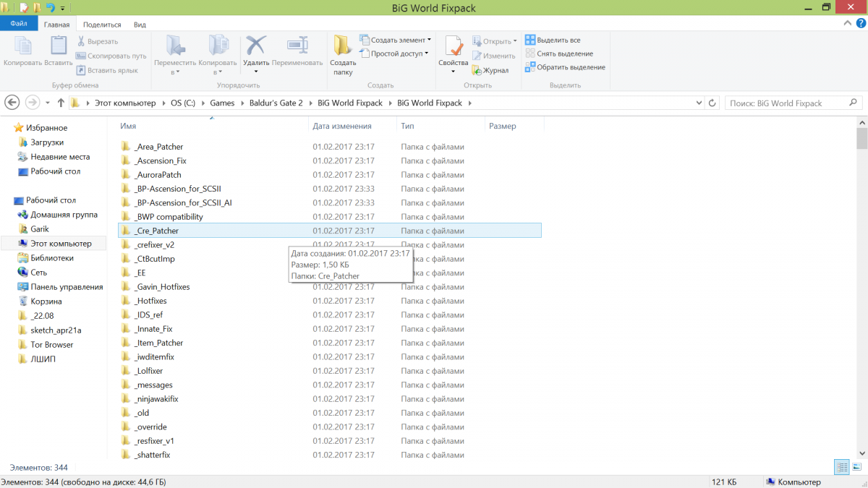868x488 pixels.
Task: Sort by the Имя column header
Action: (128, 126)
